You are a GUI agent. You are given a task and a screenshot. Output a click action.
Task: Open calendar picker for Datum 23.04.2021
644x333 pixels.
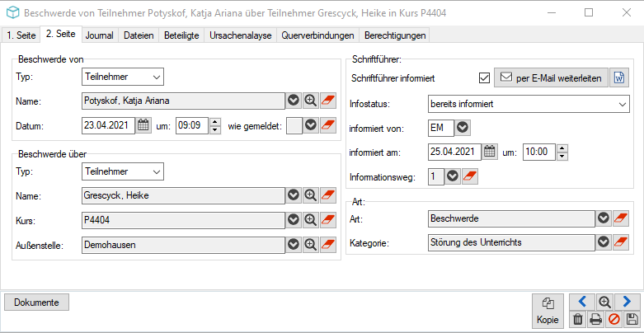(143, 125)
